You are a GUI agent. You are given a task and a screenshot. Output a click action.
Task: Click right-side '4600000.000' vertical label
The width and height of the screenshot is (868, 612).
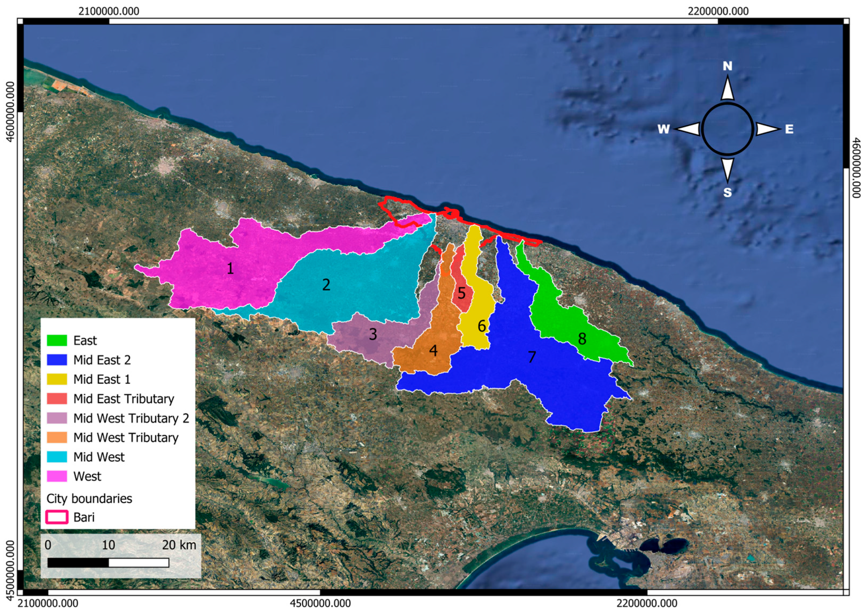pos(857,168)
